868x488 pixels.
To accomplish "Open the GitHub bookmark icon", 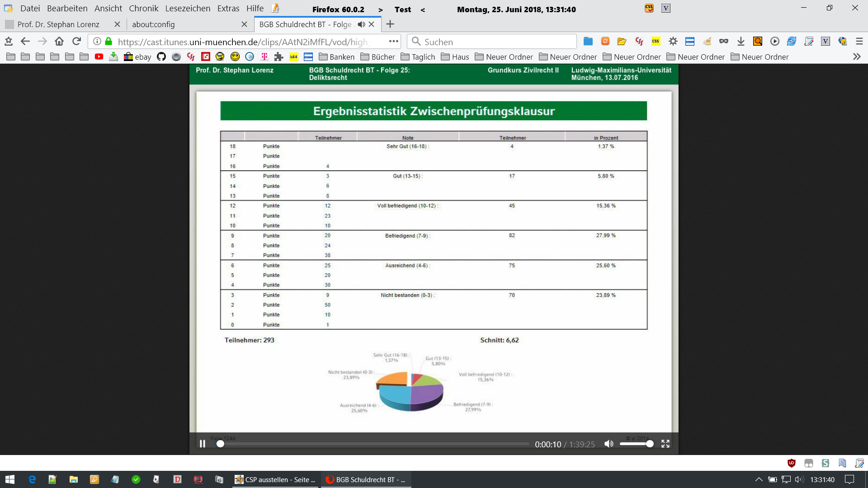I will click(161, 56).
